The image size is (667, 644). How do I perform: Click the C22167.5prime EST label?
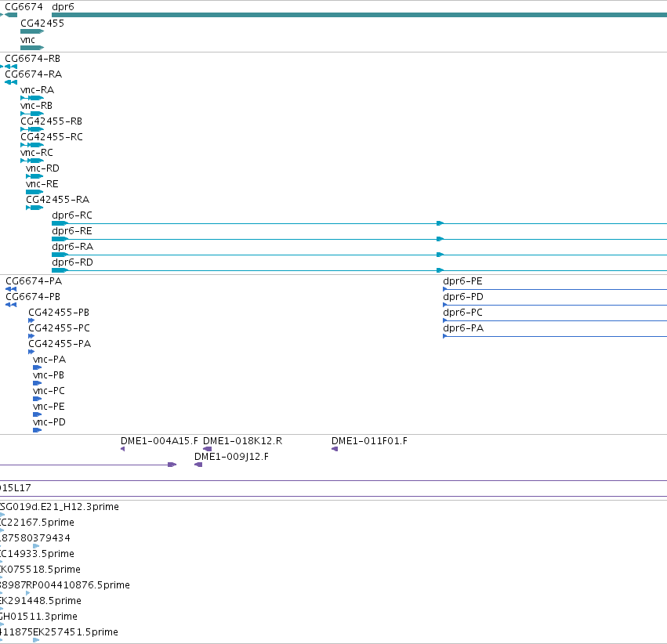coord(37,523)
